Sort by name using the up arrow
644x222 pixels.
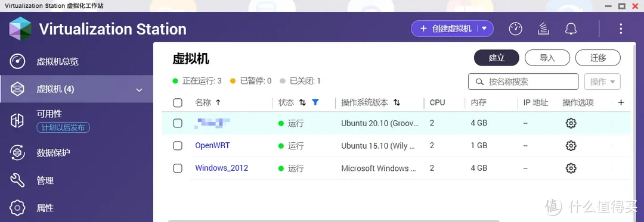tap(218, 102)
